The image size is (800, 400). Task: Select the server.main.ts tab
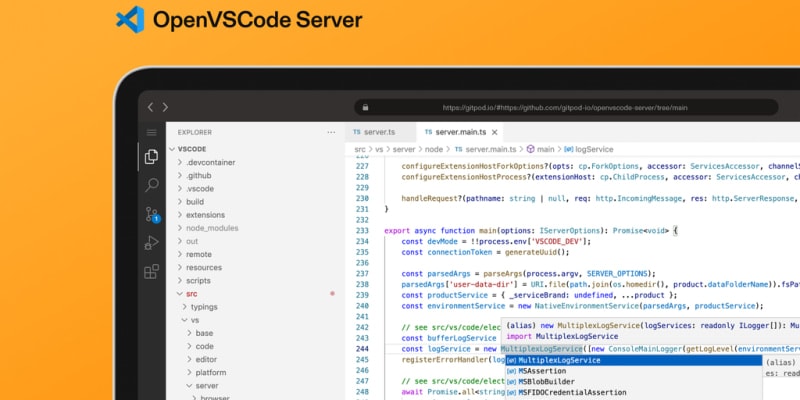pyautogui.click(x=459, y=132)
